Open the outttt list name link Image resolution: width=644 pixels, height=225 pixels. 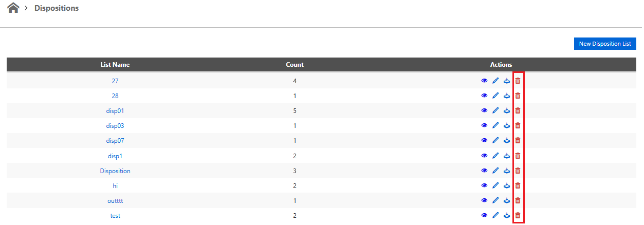tap(115, 200)
